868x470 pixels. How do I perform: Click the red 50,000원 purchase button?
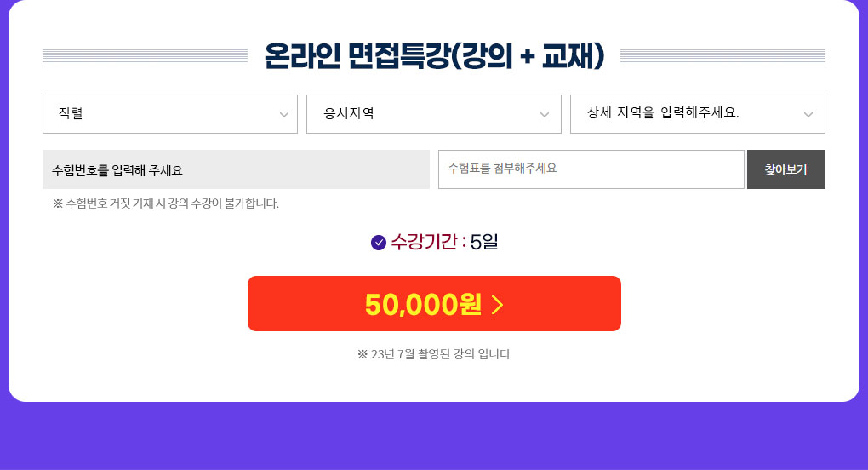pyautogui.click(x=434, y=303)
